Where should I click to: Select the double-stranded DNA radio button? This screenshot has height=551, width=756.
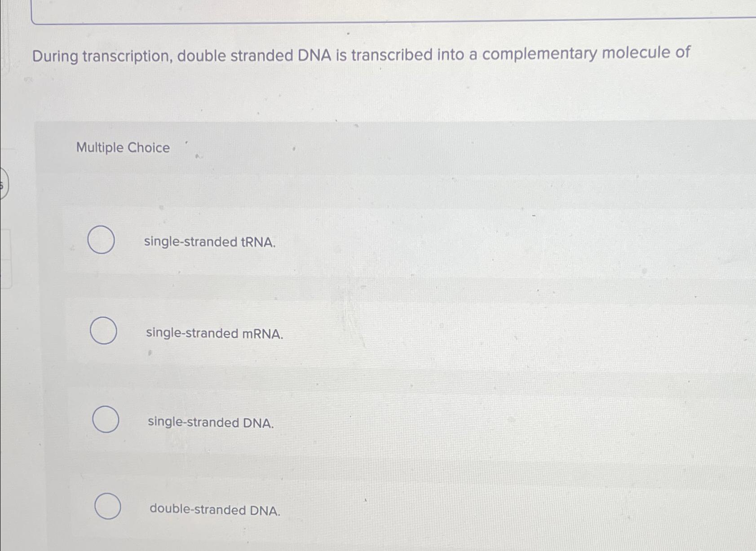tap(108, 507)
